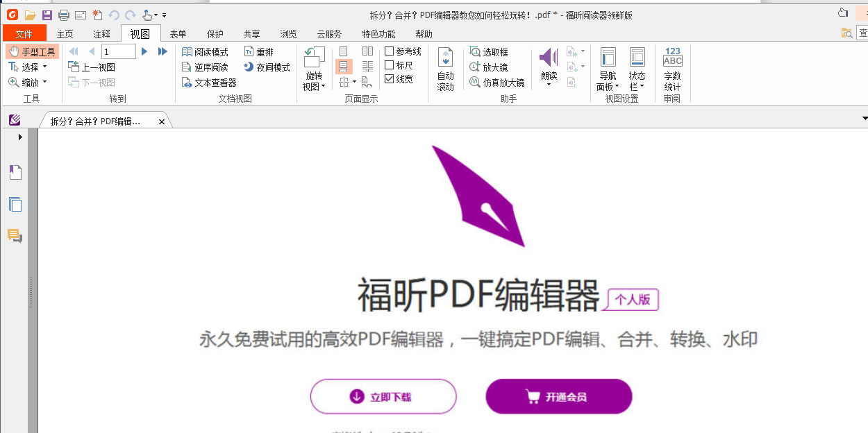Screen dimensions: 868x433
Task: Close the 拆分？合并？PDF编辑 document tab
Action: pyautogui.click(x=162, y=121)
